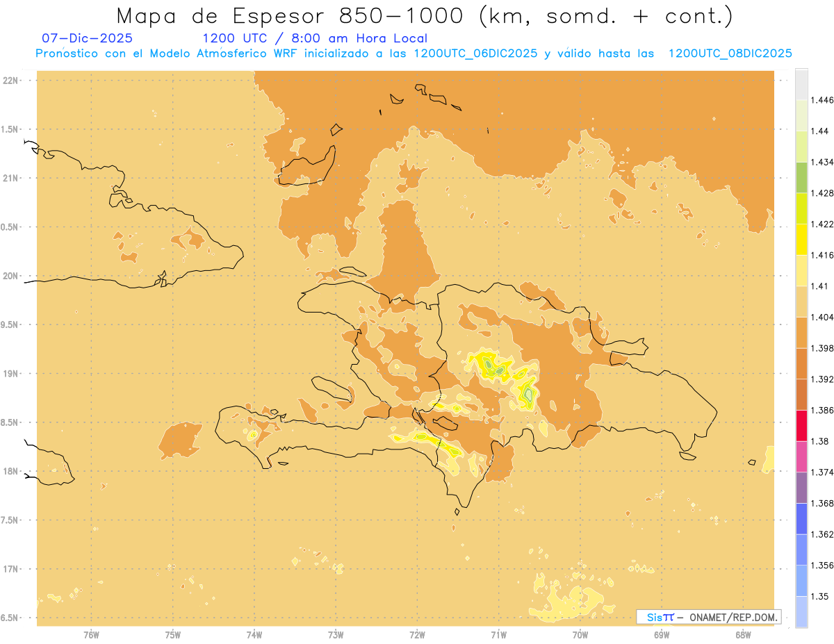Click the pale yellow swatch between 1.416 and 1.41
This screenshot has height=644, width=834.
coord(801,270)
